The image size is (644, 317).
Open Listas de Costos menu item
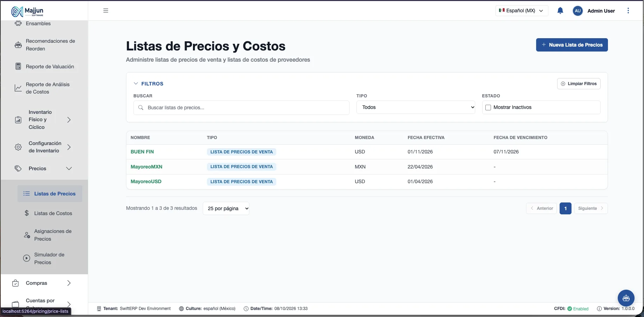point(50,213)
